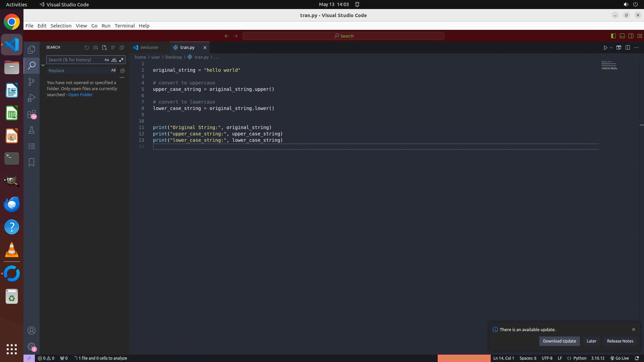Switch to the Welcome tab
644x362 pixels.
click(149, 48)
